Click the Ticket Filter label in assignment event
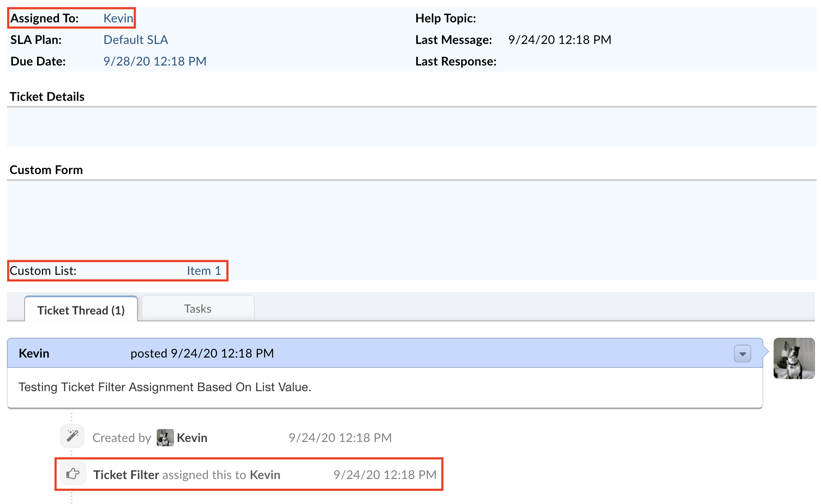This screenshot has height=504, width=821. point(126,475)
